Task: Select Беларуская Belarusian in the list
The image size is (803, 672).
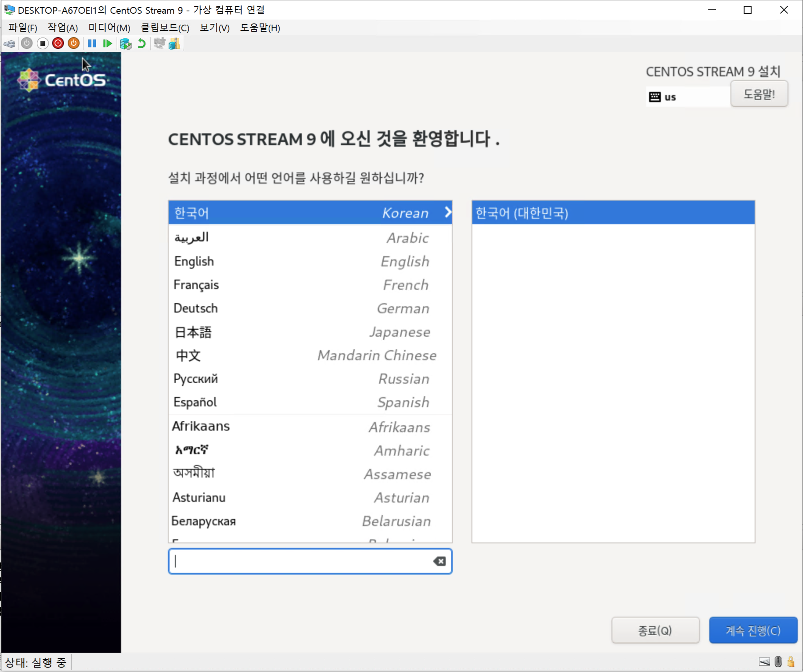Action: (x=310, y=521)
